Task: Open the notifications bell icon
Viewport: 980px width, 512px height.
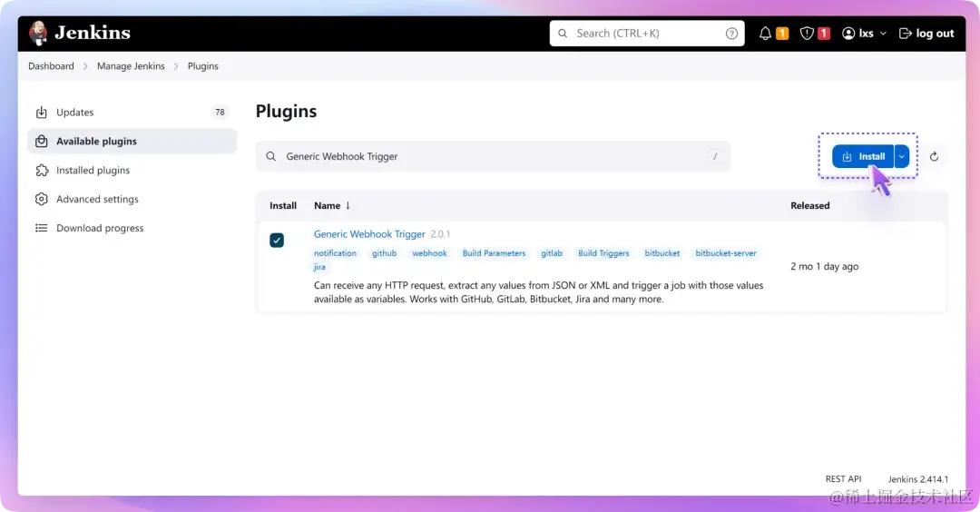Action: [x=765, y=34]
